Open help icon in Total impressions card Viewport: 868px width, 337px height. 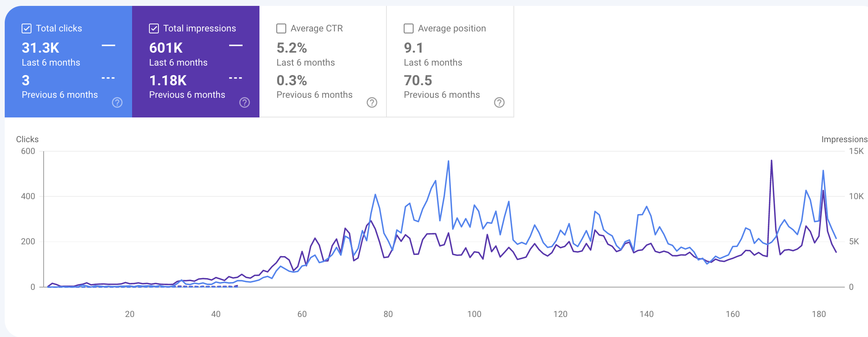click(245, 103)
